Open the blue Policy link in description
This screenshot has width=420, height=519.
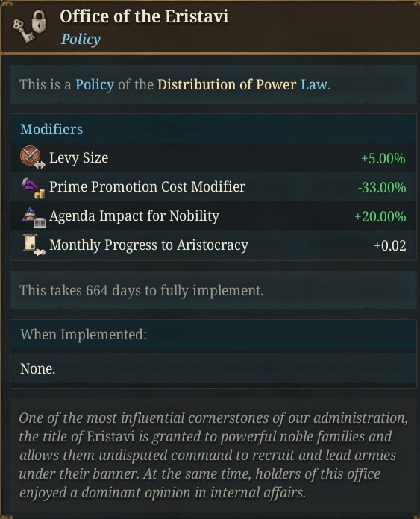tap(95, 85)
